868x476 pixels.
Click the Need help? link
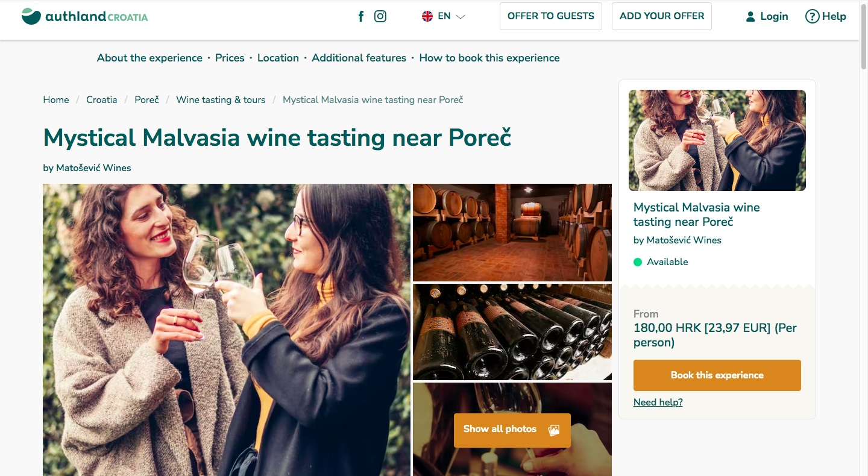658,402
